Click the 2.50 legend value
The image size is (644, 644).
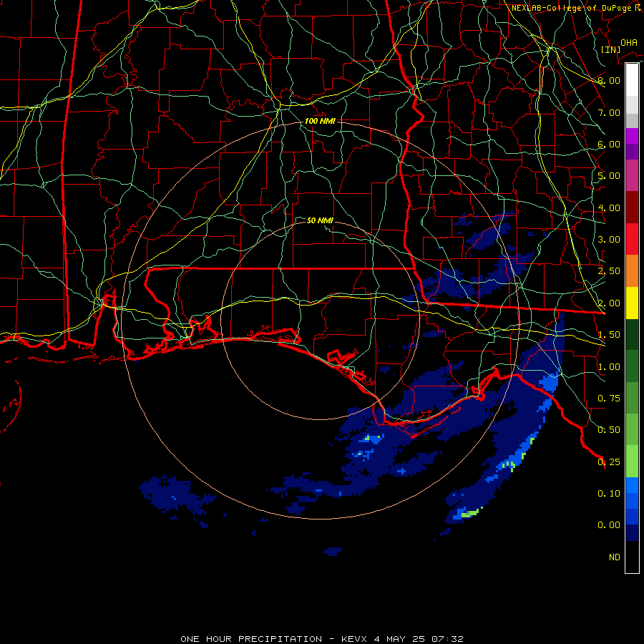coord(609,271)
